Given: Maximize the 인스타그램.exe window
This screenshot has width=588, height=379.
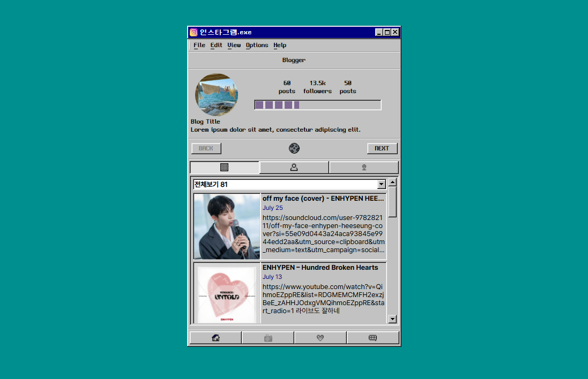Looking at the screenshot, I should (387, 32).
